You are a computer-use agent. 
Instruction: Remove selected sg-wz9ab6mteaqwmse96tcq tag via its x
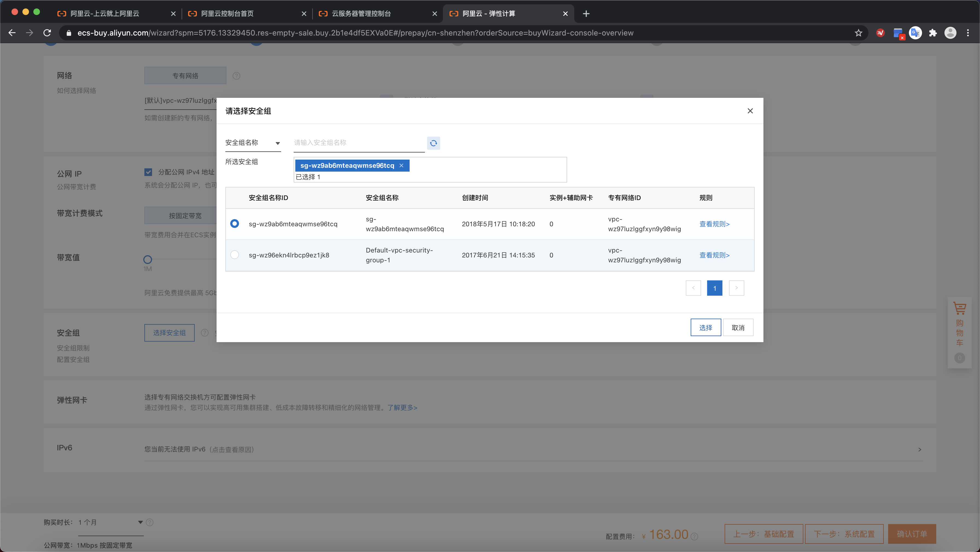[401, 165]
